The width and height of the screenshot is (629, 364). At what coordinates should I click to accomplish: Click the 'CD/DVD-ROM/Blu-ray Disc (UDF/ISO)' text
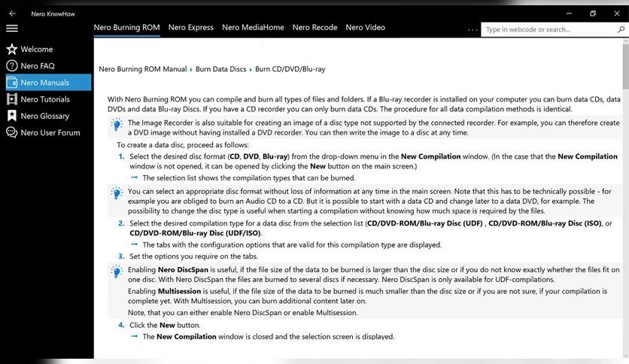(x=195, y=233)
